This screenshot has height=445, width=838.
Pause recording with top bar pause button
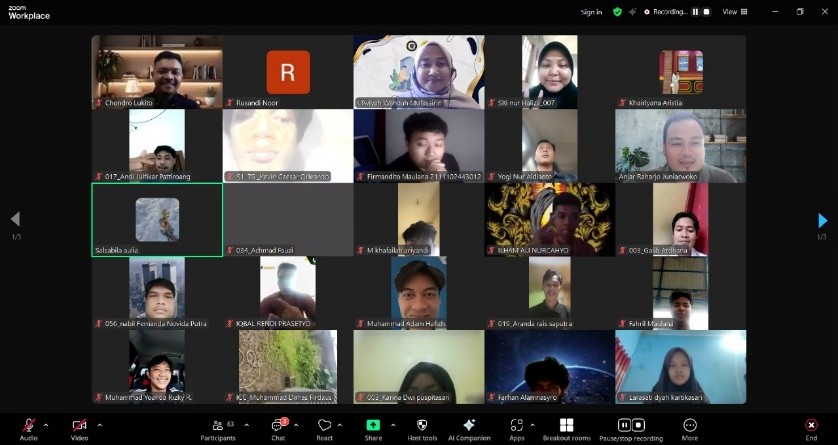tap(695, 12)
